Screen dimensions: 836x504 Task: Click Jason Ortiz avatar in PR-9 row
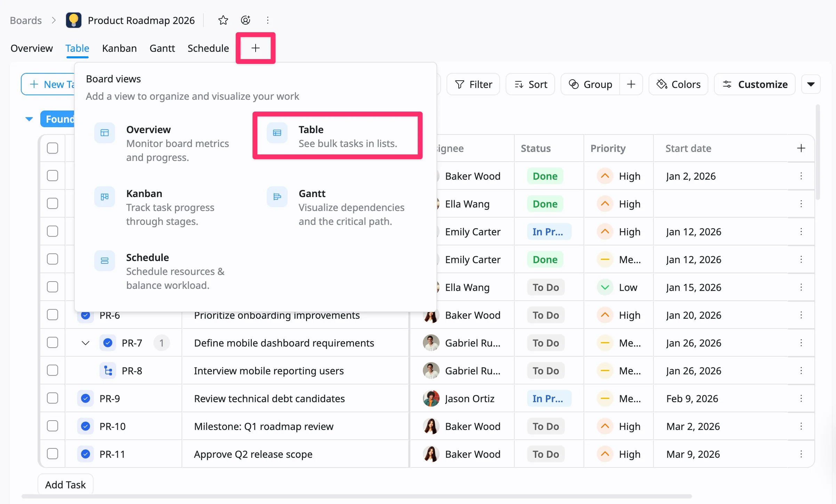431,398
